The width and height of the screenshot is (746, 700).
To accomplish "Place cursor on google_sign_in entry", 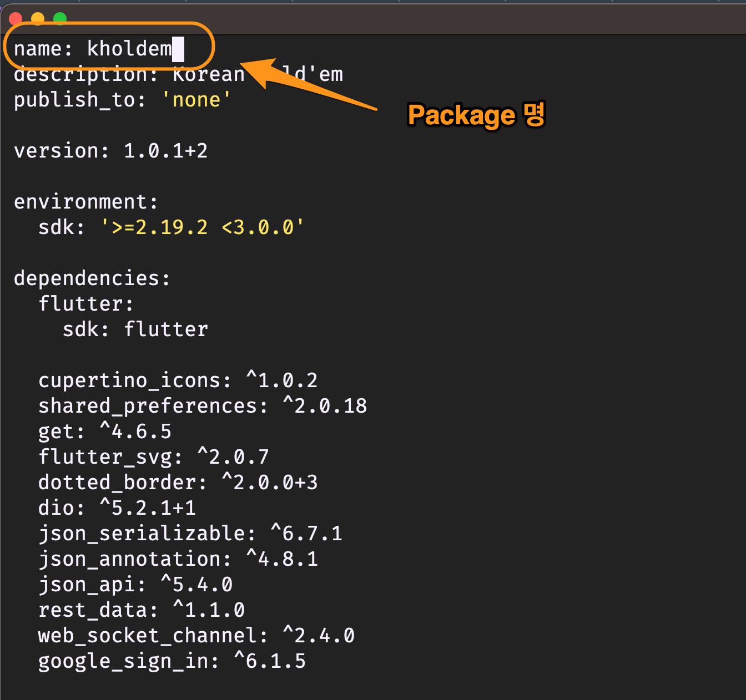I will pos(172,661).
